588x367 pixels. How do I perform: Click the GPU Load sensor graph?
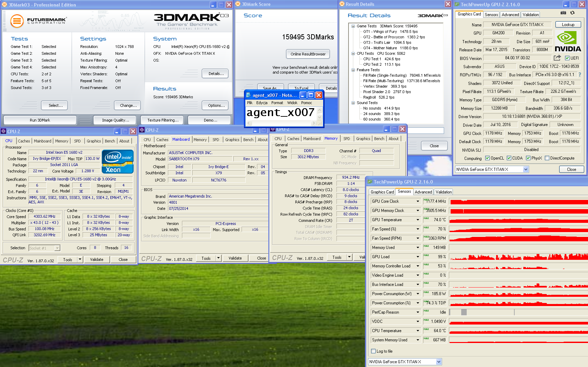pos(518,257)
